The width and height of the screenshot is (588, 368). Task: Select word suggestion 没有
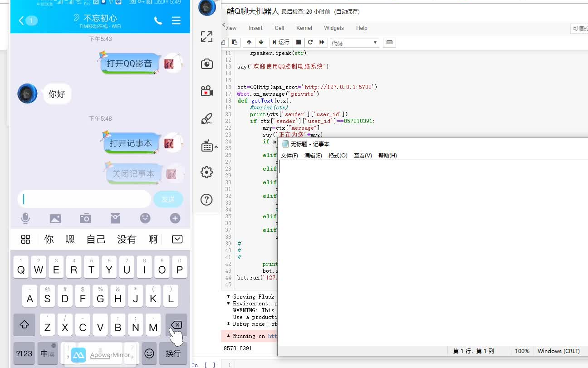coord(127,239)
